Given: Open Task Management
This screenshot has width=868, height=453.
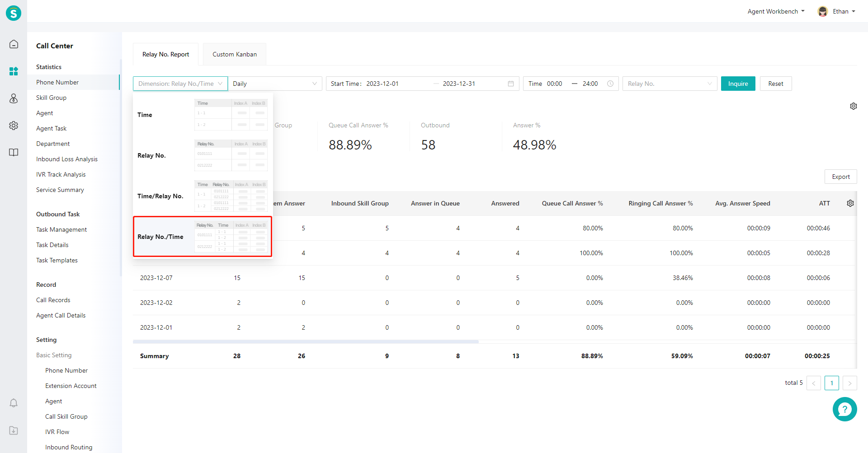Looking at the screenshot, I should pos(61,229).
